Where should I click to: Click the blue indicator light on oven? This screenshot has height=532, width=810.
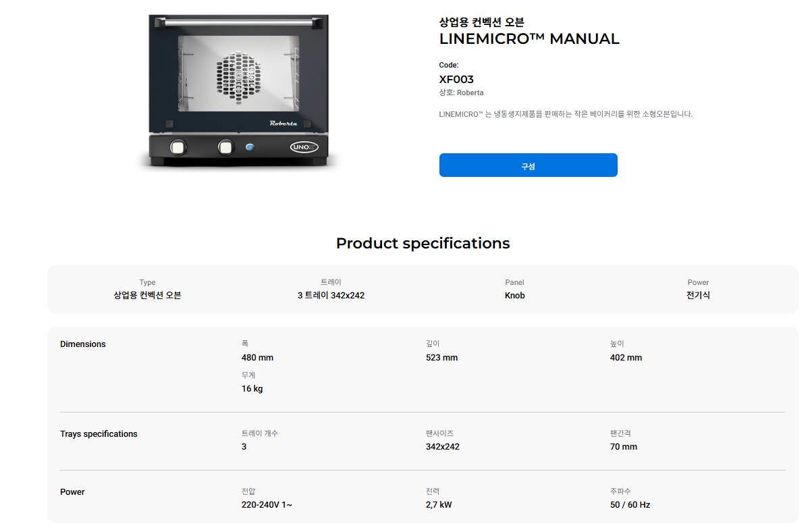250,147
